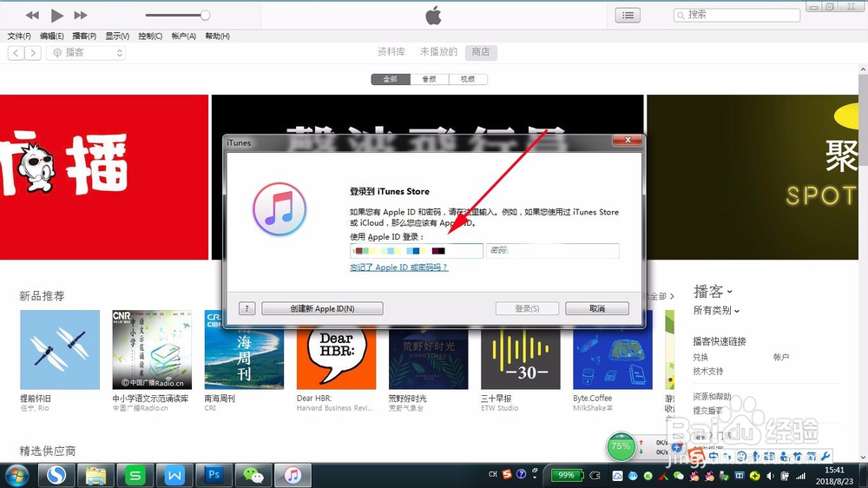This screenshot has height=488, width=868.
Task: Click the fast-forward next track button
Action: [81, 16]
